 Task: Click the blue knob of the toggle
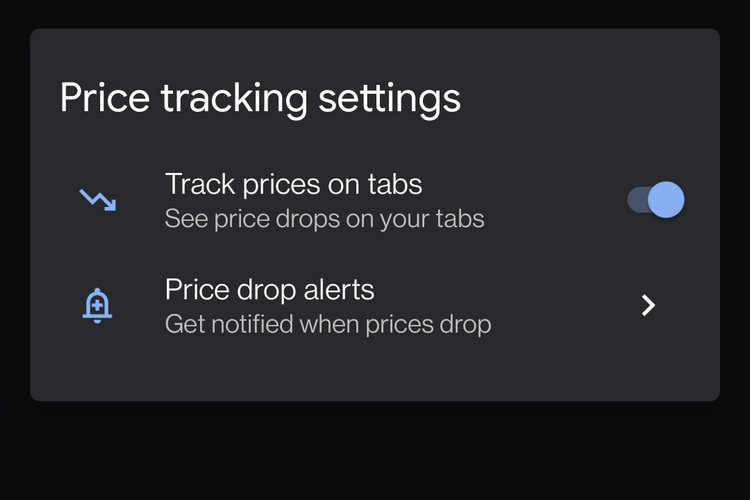click(x=666, y=200)
